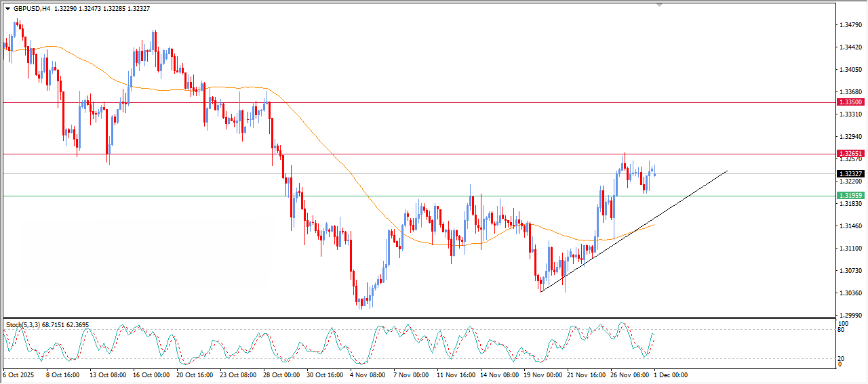Click the GBPUSD,H4 symbol title text
The image size is (868, 384).
(x=32, y=9)
